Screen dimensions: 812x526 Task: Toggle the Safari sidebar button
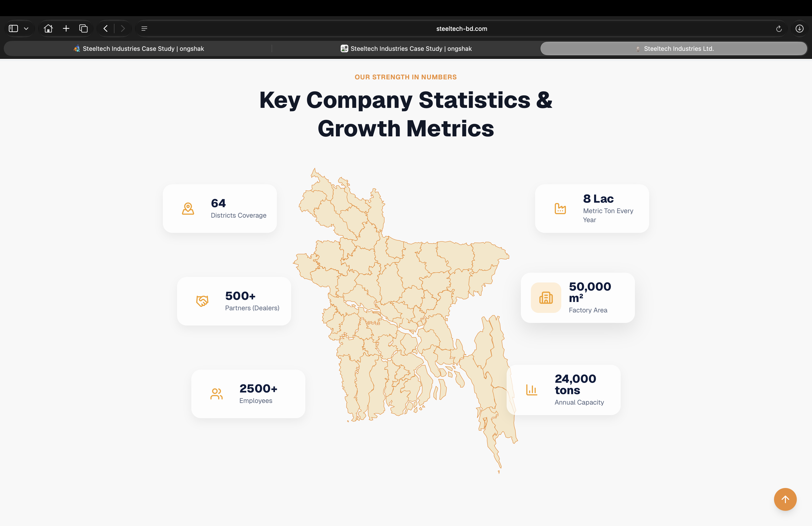[x=13, y=29]
